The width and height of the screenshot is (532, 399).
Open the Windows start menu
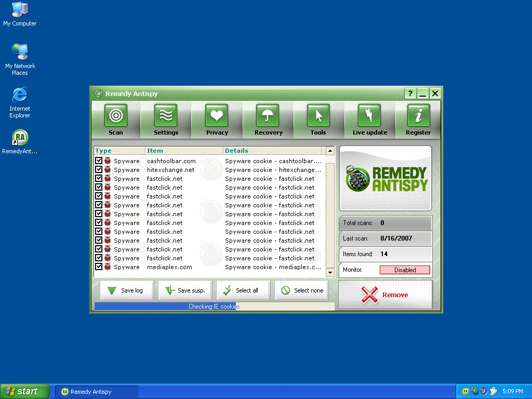click(24, 391)
